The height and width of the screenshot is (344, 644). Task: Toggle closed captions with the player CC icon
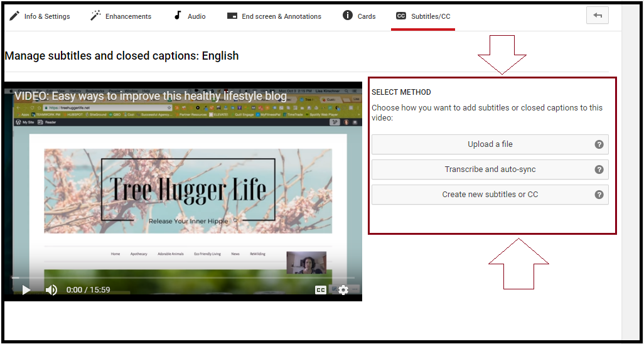[x=320, y=290]
